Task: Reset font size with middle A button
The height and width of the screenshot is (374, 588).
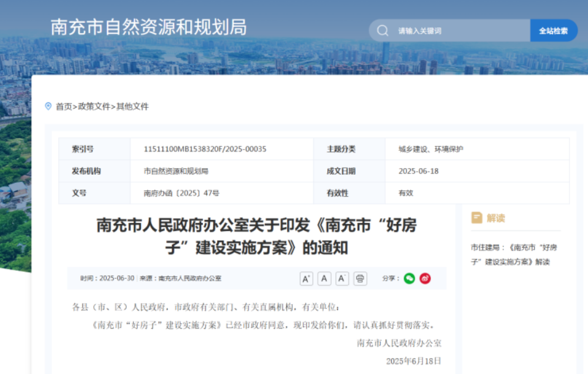Action: 324,279
